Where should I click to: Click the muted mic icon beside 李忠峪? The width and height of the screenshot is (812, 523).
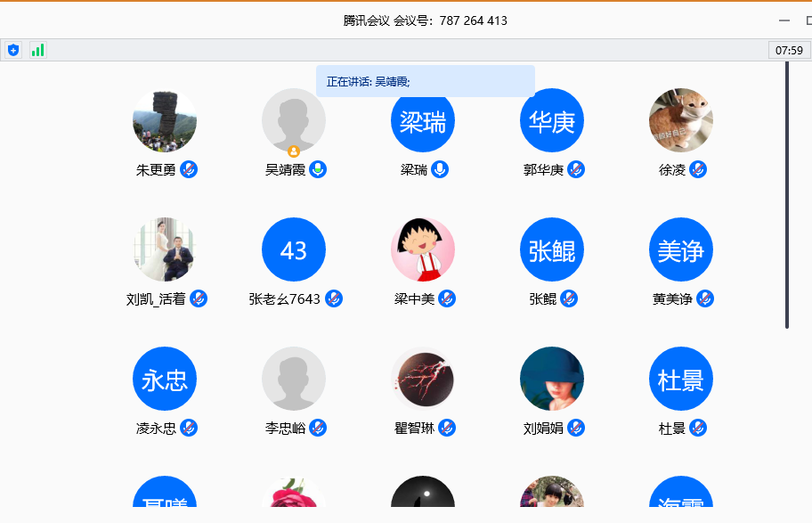click(318, 428)
